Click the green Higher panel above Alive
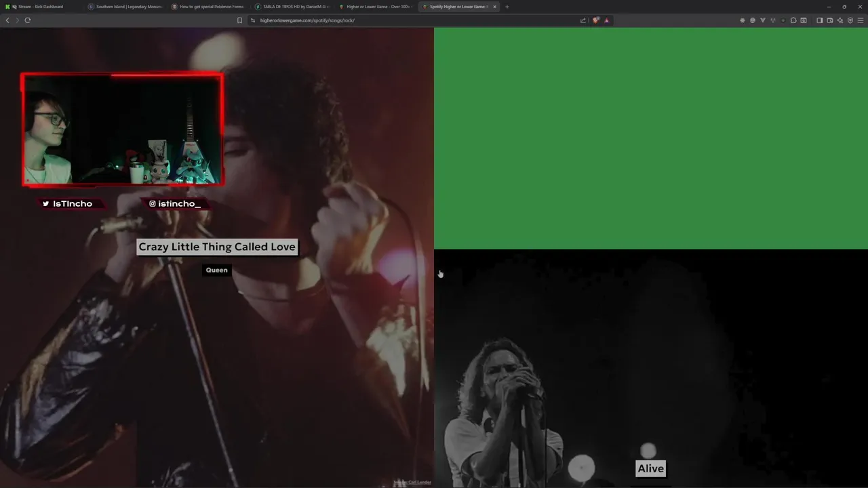This screenshot has width=868, height=488. (x=651, y=138)
